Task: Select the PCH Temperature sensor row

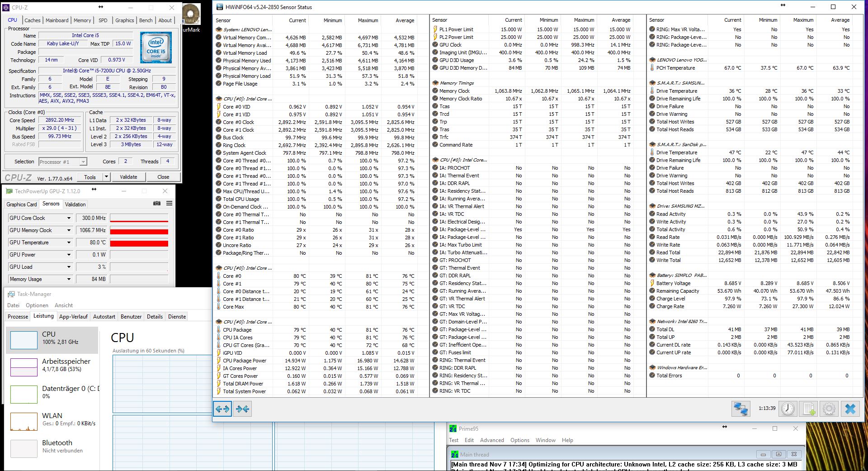Action: pyautogui.click(x=750, y=68)
